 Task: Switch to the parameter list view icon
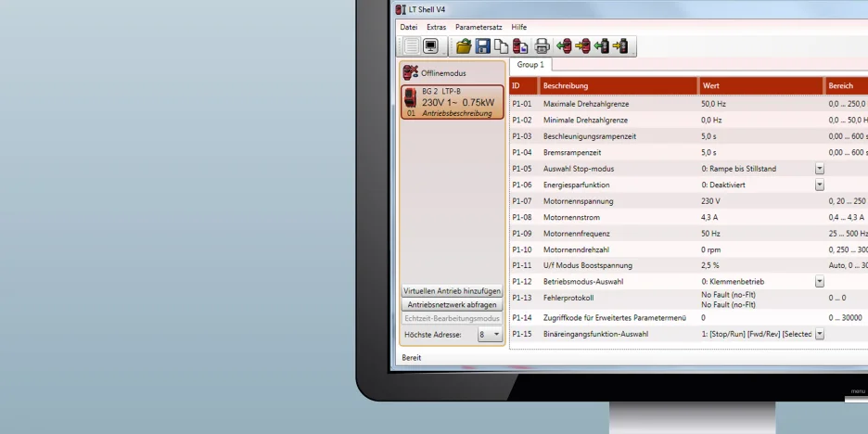[411, 46]
